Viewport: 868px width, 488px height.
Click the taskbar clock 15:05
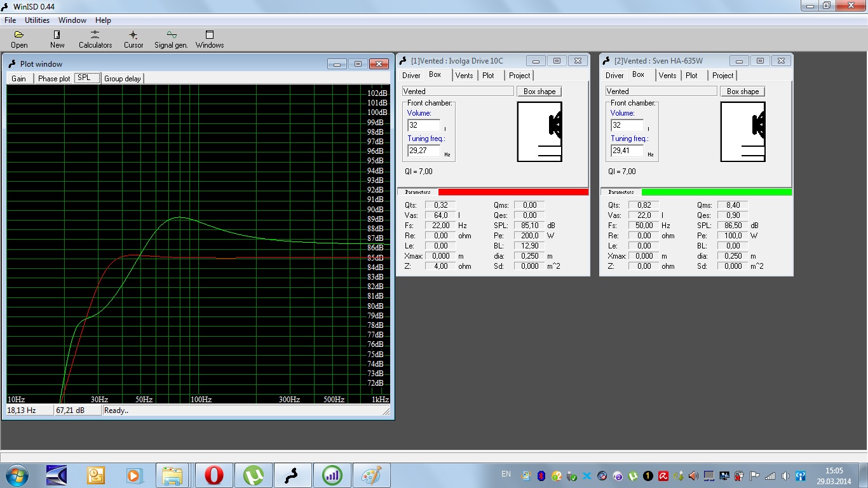click(x=834, y=471)
